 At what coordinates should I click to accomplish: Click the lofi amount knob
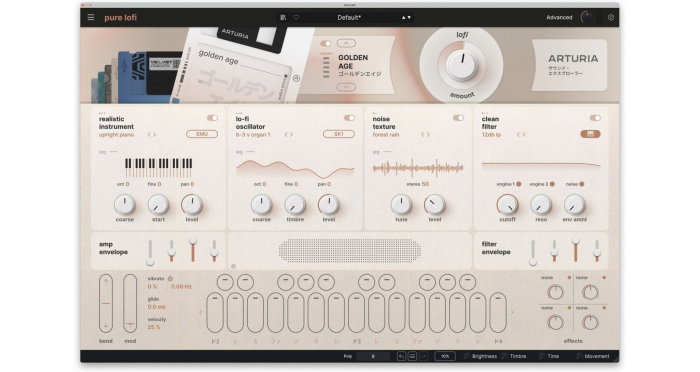coord(462,65)
